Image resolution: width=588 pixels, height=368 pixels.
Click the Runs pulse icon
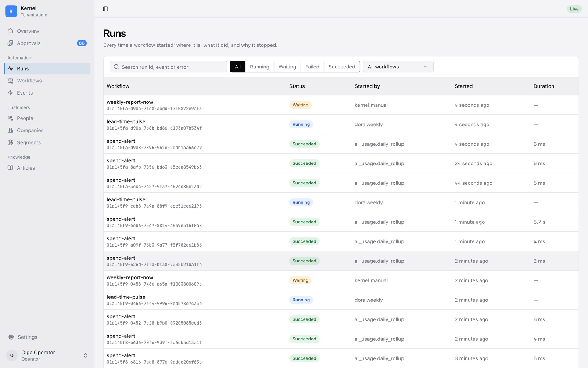(10, 68)
